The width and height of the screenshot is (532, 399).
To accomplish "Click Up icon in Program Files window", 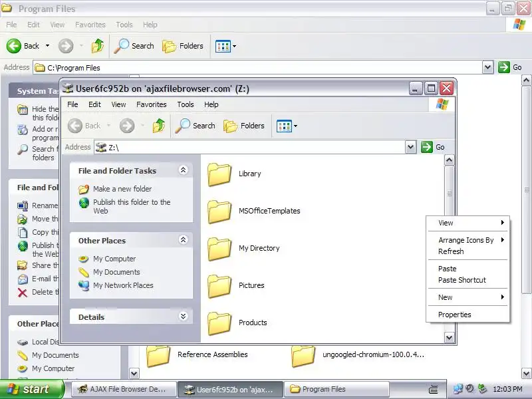I will coord(98,46).
